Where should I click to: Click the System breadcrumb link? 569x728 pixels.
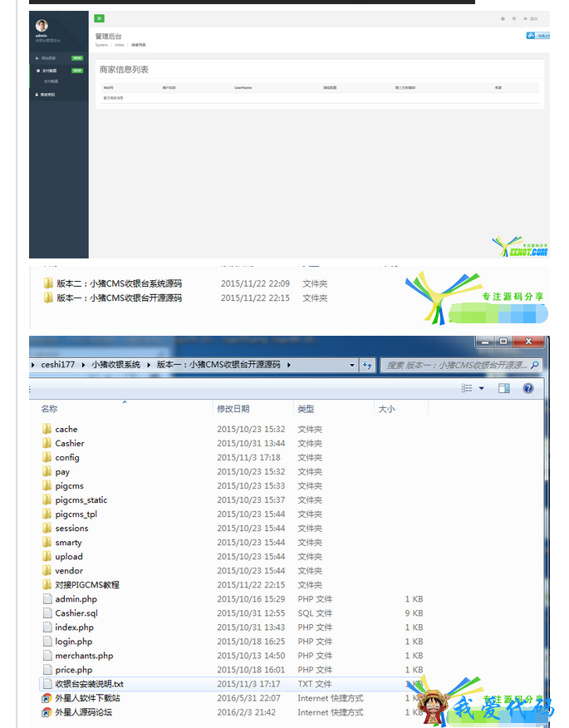(101, 45)
